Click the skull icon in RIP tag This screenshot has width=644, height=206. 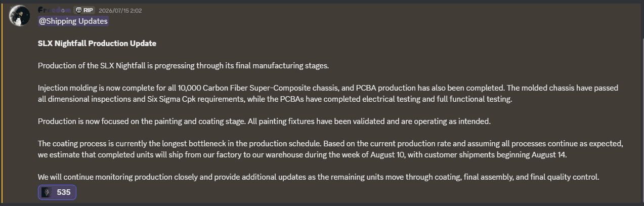coord(78,10)
